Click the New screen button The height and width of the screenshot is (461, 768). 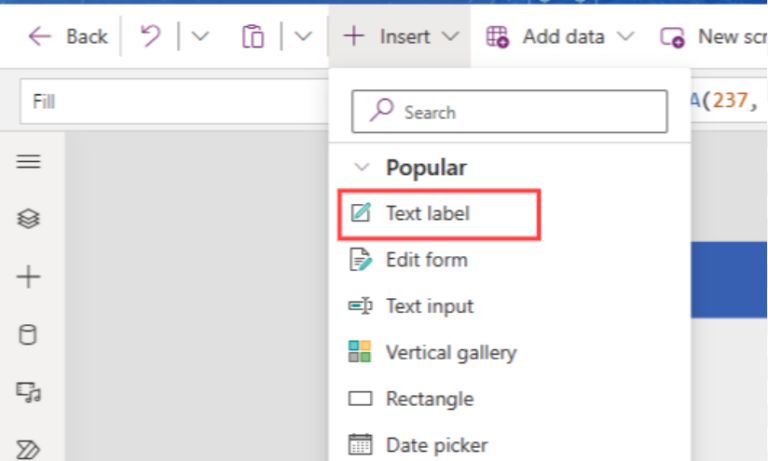713,37
